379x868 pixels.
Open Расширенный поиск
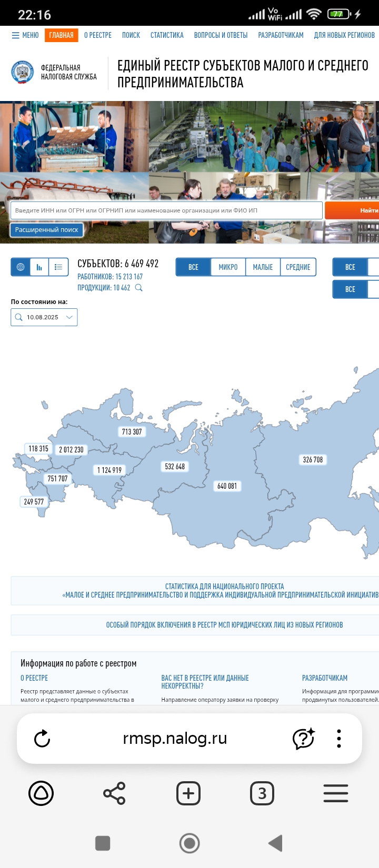tap(46, 230)
